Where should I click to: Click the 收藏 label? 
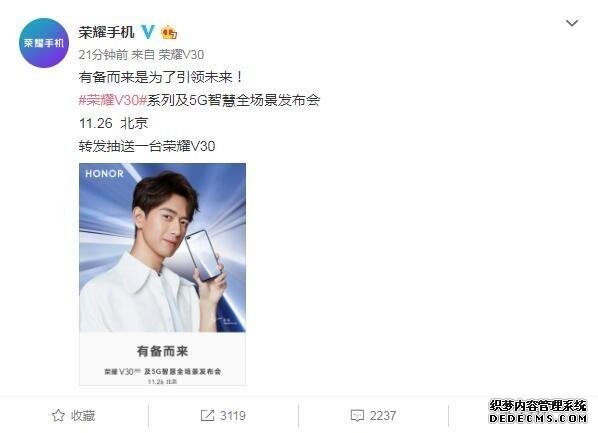click(83, 415)
